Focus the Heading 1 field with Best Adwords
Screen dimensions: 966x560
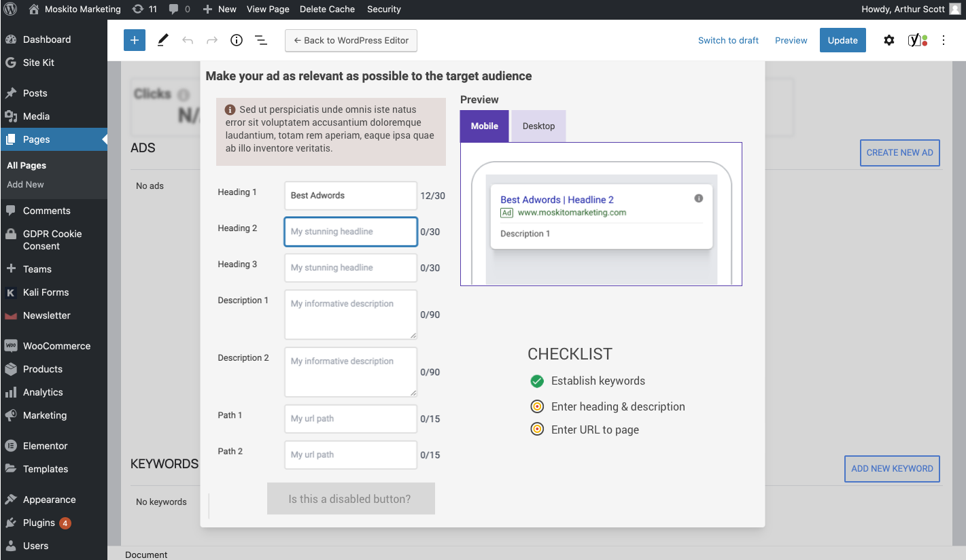click(x=351, y=196)
